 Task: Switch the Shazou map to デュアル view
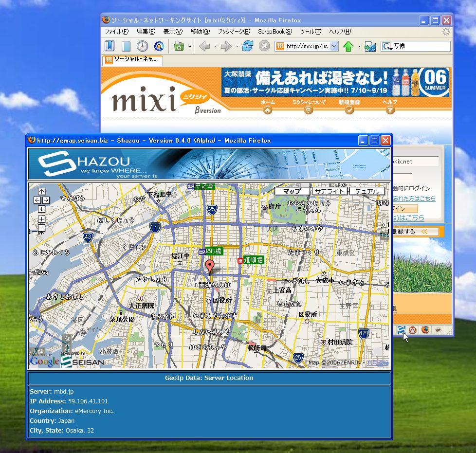point(367,191)
